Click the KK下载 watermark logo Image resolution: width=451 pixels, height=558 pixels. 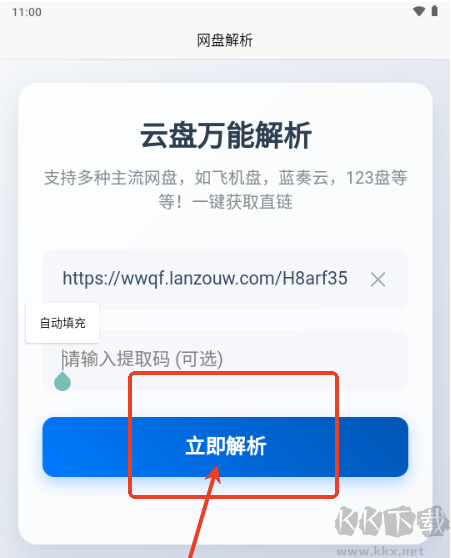click(x=391, y=523)
